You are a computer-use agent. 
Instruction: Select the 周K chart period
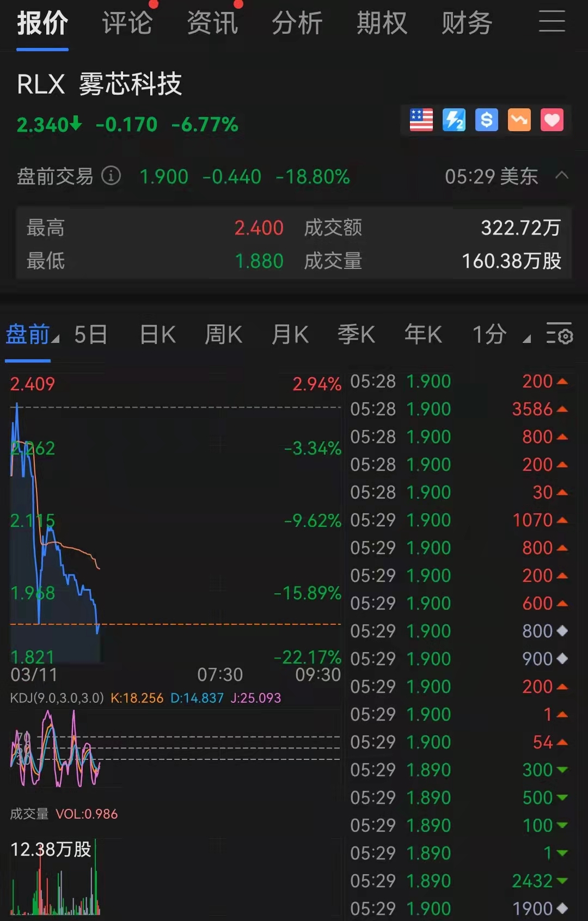click(x=224, y=334)
